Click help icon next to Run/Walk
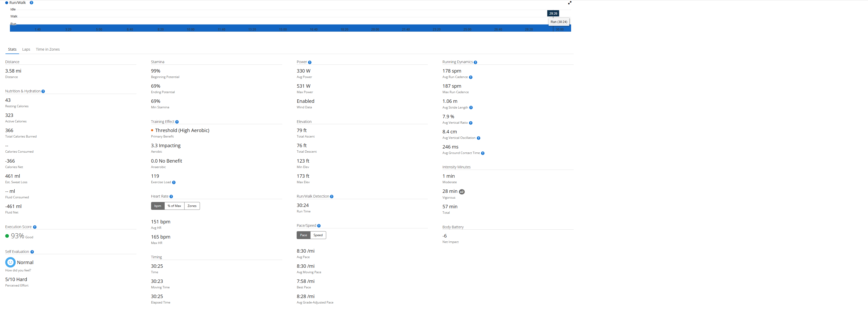 pos(31,3)
